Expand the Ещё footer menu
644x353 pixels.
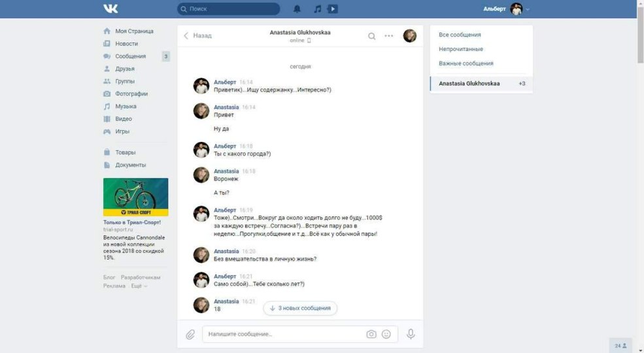pos(139,286)
